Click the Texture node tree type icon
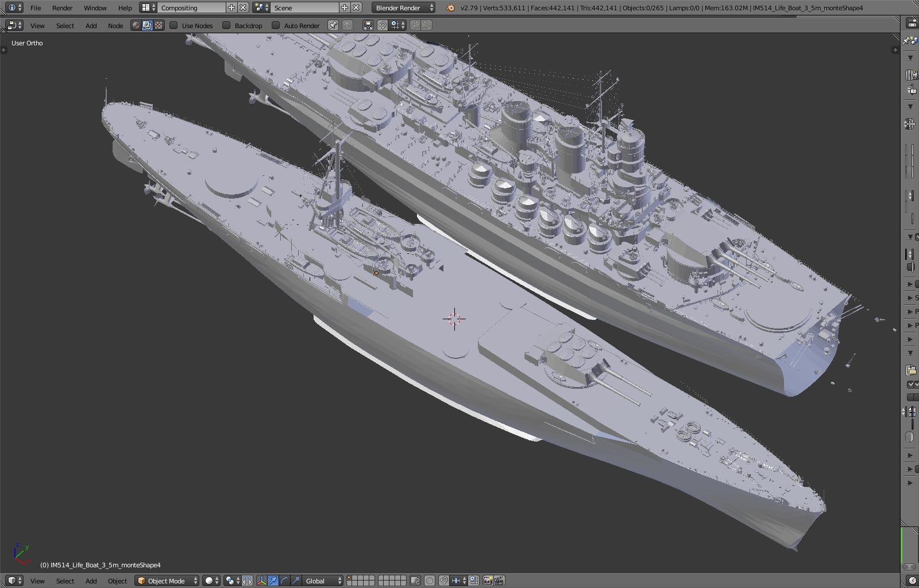This screenshot has height=588, width=919. 158,25
